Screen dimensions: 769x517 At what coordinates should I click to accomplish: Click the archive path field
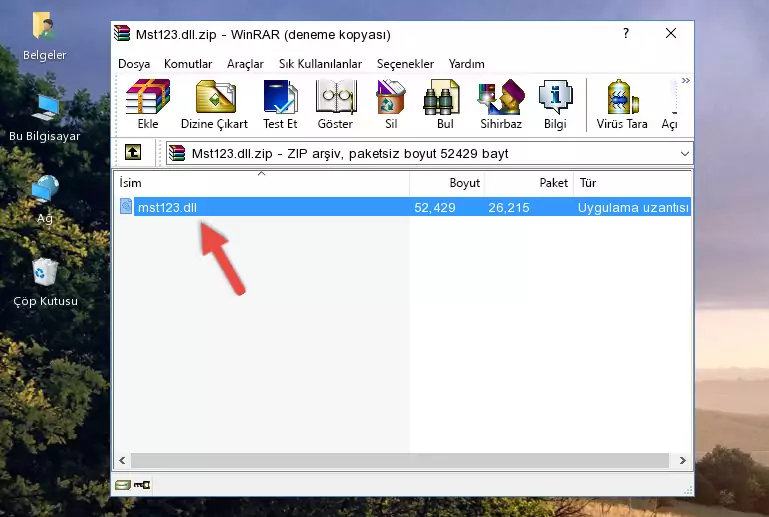click(429, 154)
